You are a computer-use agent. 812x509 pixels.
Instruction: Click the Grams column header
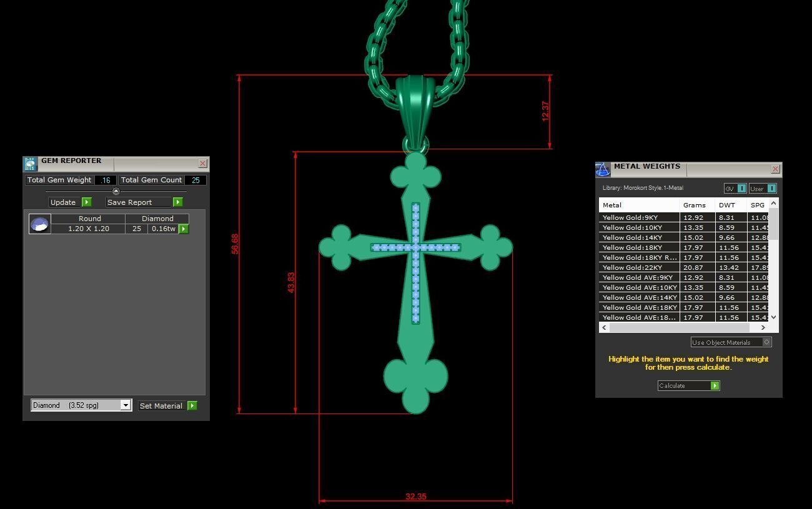coord(697,205)
